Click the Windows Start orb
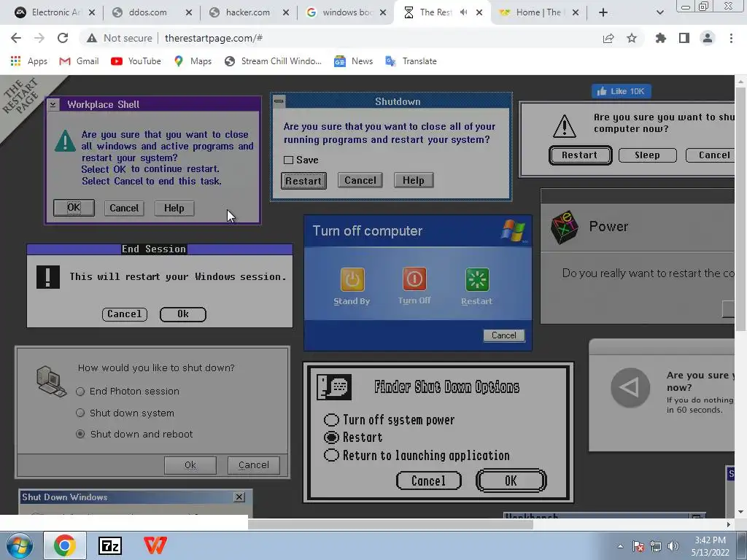 pos(20,545)
